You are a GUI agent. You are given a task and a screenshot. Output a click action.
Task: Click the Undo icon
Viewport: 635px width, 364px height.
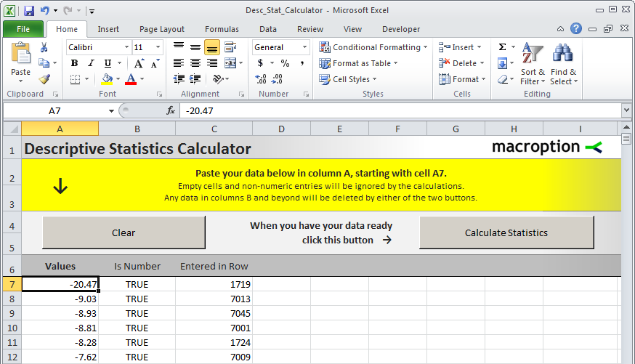pos(44,11)
